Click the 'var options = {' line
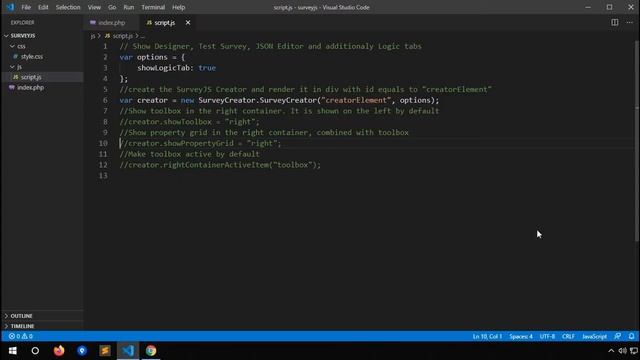640x360 pixels. pyautogui.click(x=152, y=57)
